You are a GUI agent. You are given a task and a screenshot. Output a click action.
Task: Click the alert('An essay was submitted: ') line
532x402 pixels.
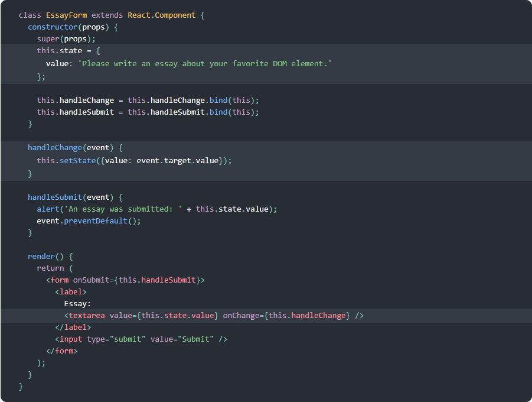[157, 209]
